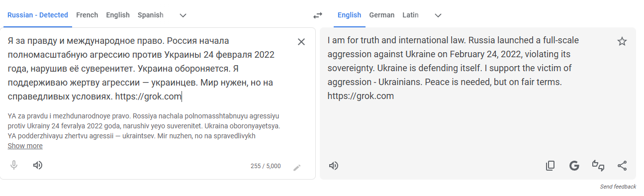Open handwriting pencil input tool
This screenshot has height=196, width=644.
tap(297, 168)
